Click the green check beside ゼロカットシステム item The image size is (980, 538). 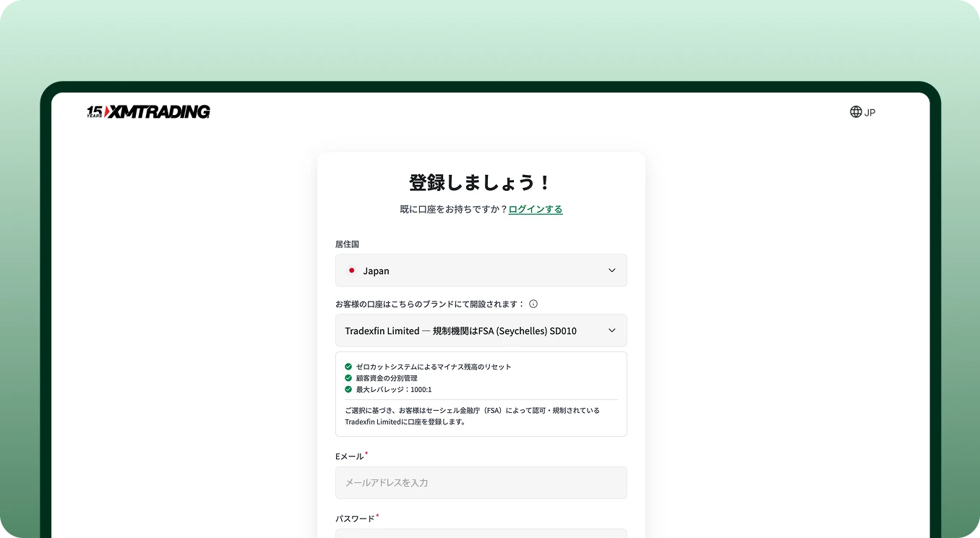pos(347,367)
